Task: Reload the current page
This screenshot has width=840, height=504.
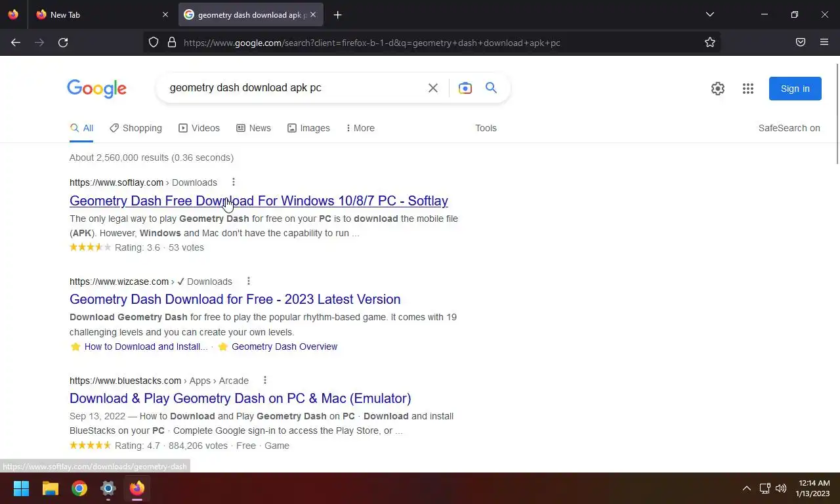Action: pyautogui.click(x=63, y=43)
